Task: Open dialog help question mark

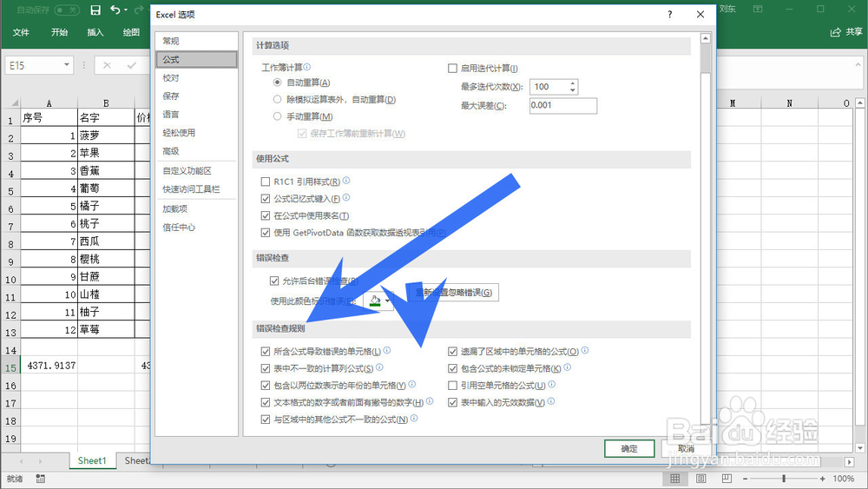Action: tap(670, 15)
